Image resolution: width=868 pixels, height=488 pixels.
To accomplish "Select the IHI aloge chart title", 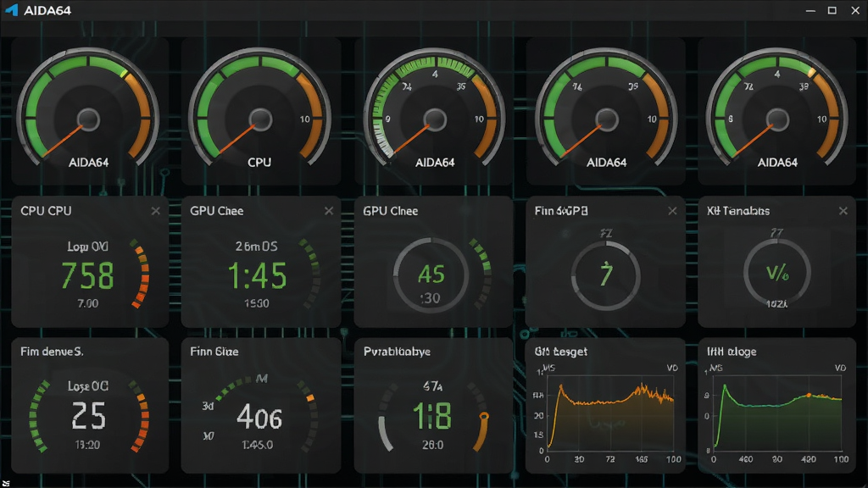I will [x=732, y=352].
